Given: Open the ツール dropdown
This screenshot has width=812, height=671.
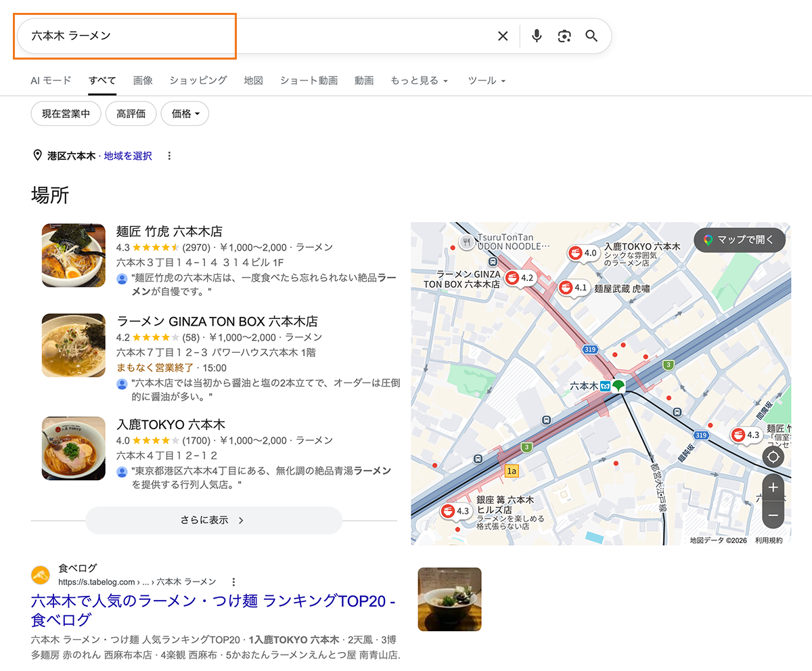Looking at the screenshot, I should click(487, 81).
